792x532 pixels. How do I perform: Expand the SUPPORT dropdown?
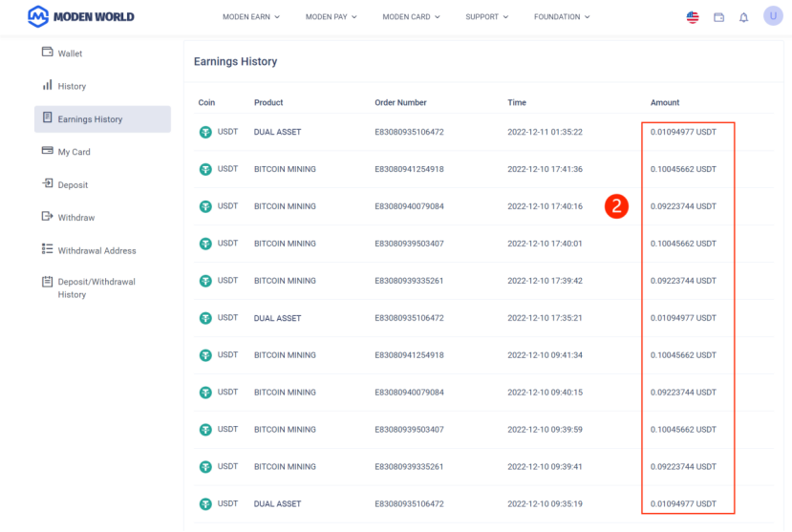coord(487,17)
